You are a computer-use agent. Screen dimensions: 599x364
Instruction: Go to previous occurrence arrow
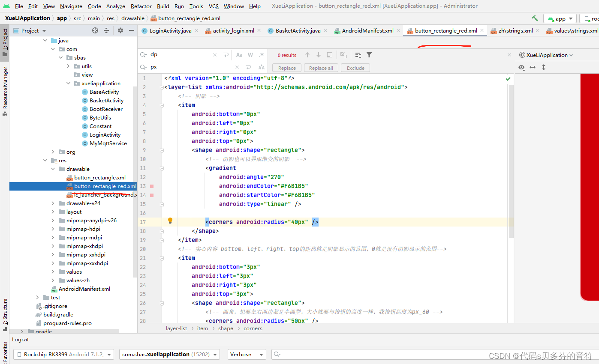[x=307, y=55]
